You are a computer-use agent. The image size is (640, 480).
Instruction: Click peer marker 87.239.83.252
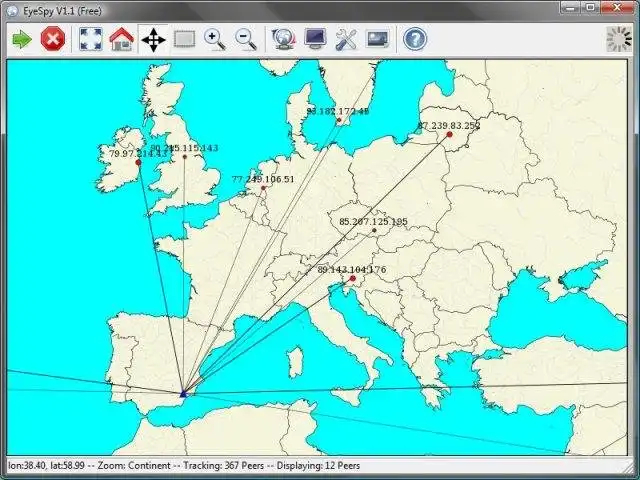449,134
